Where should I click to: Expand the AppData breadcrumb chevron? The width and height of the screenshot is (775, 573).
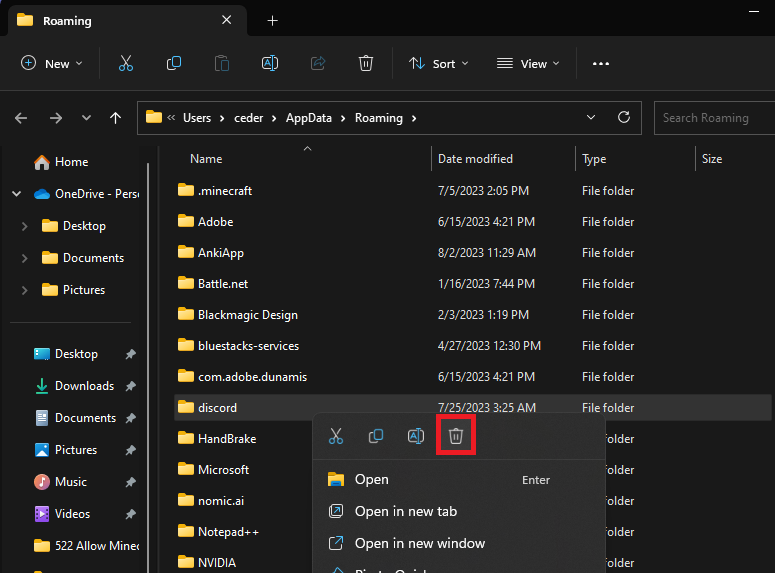coord(343,119)
